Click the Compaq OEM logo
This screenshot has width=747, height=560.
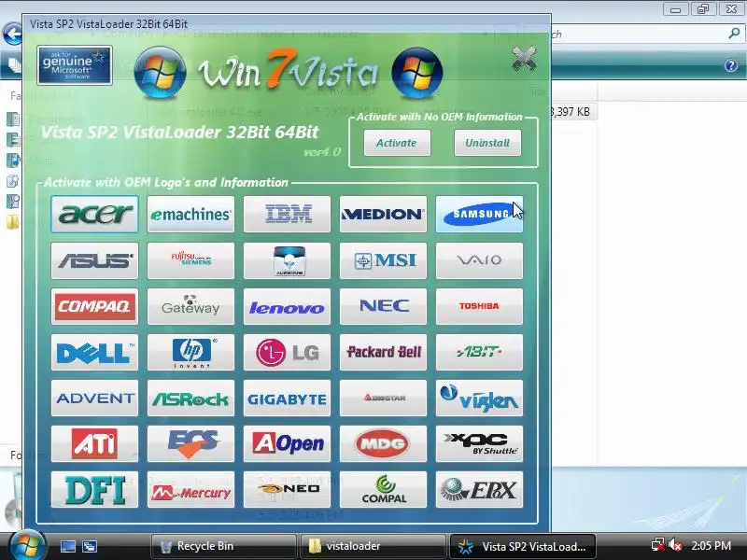point(94,306)
